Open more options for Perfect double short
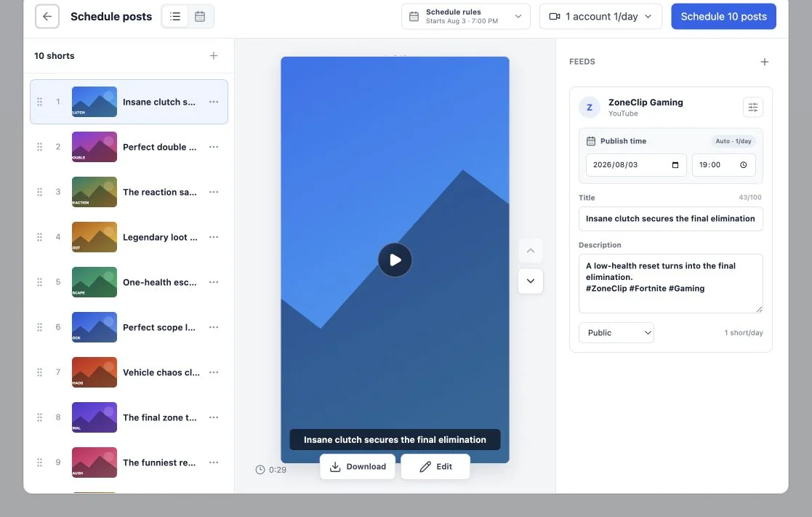The width and height of the screenshot is (812, 517). tap(213, 147)
